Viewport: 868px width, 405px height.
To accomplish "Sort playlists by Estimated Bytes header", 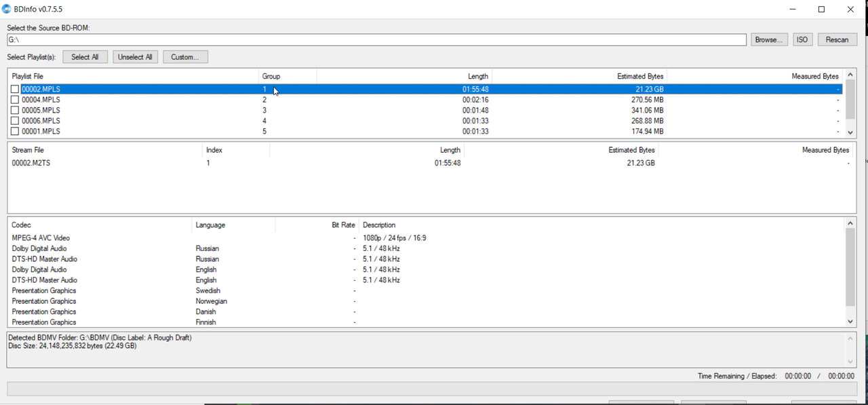I will coord(579,76).
